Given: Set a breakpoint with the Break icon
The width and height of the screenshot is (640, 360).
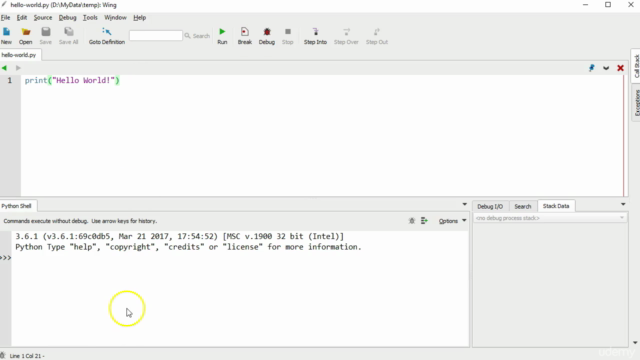Looking at the screenshot, I should coord(244,36).
